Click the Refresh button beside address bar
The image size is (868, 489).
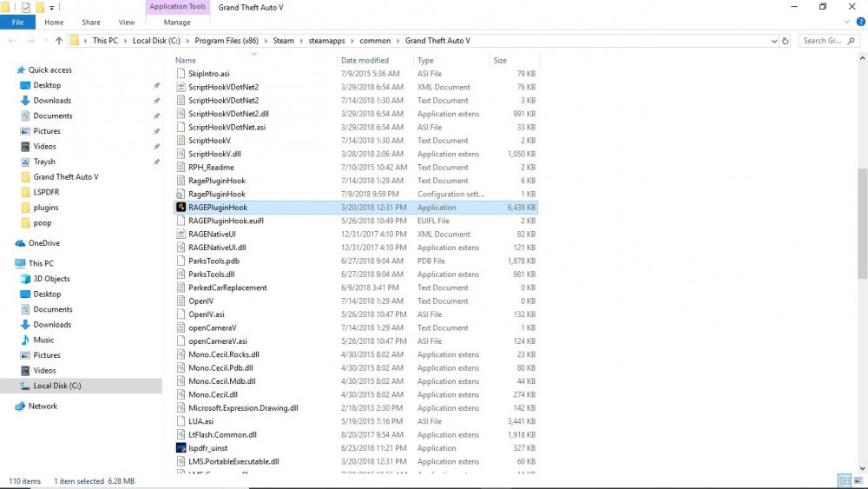pyautogui.click(x=785, y=41)
